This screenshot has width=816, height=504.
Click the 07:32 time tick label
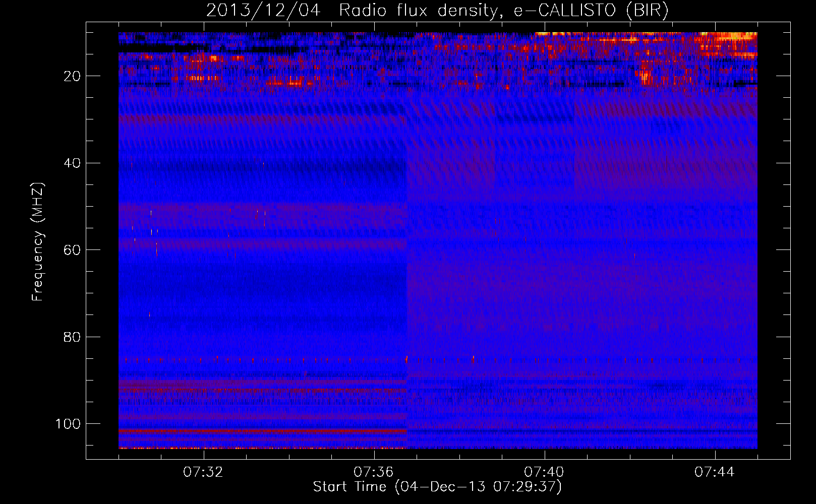pyautogui.click(x=203, y=472)
